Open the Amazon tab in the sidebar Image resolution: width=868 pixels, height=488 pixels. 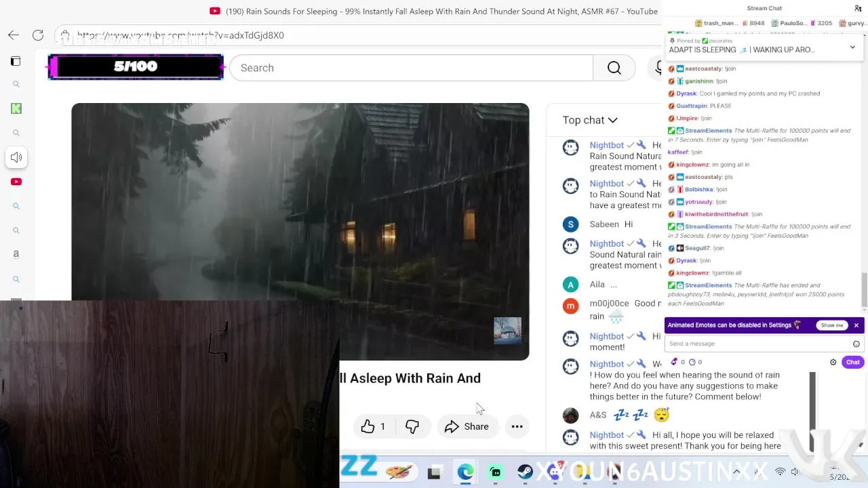16,254
